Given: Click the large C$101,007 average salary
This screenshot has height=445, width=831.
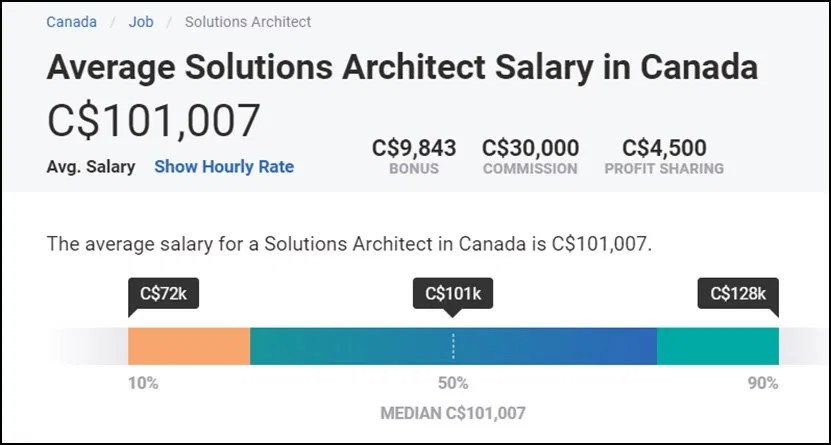Looking at the screenshot, I should [x=154, y=121].
